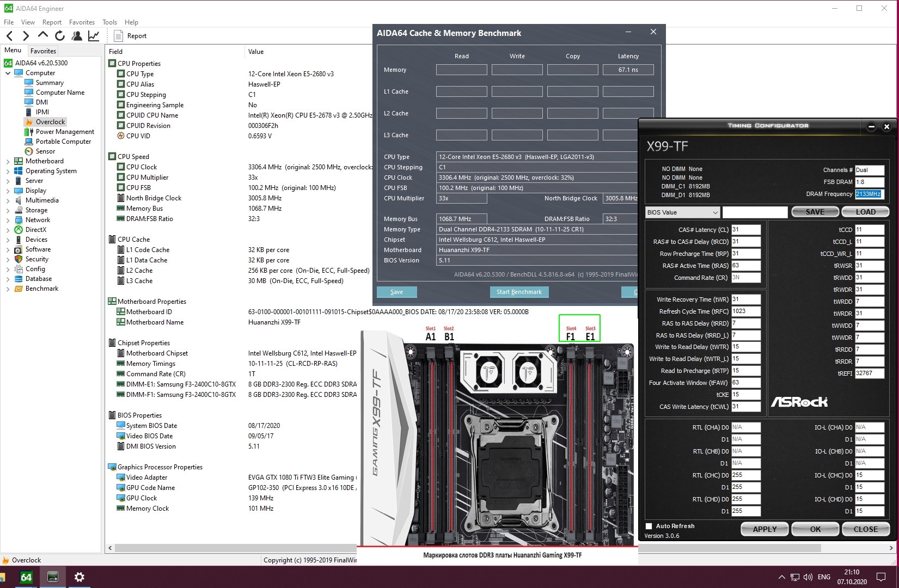
Task: Expand the Network tree node
Action: point(8,220)
